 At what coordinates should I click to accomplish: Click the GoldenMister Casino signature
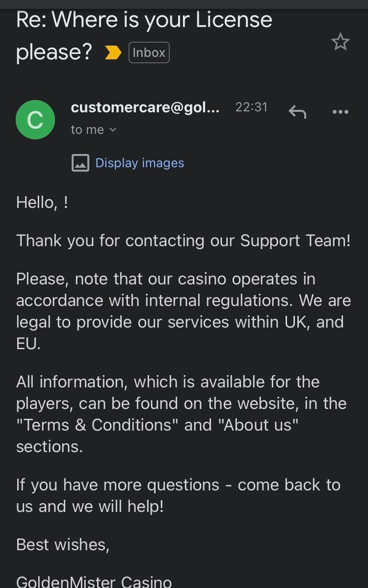pyautogui.click(x=94, y=582)
